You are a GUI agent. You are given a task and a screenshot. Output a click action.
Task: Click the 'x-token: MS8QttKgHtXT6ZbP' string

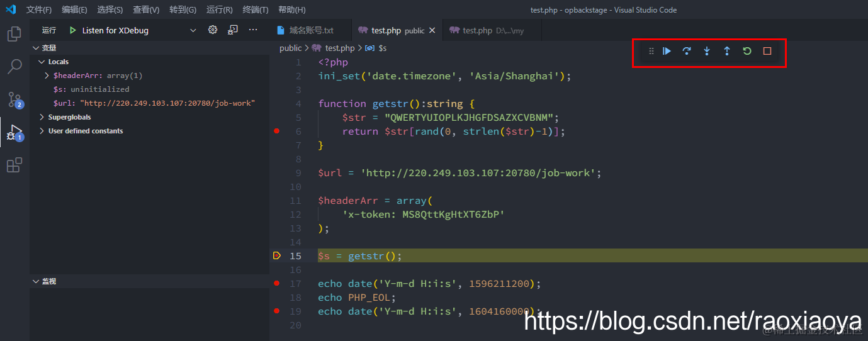coord(424,214)
